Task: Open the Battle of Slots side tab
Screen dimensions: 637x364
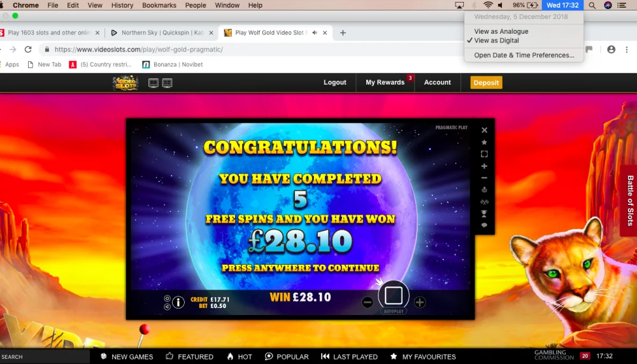Action: pos(629,200)
